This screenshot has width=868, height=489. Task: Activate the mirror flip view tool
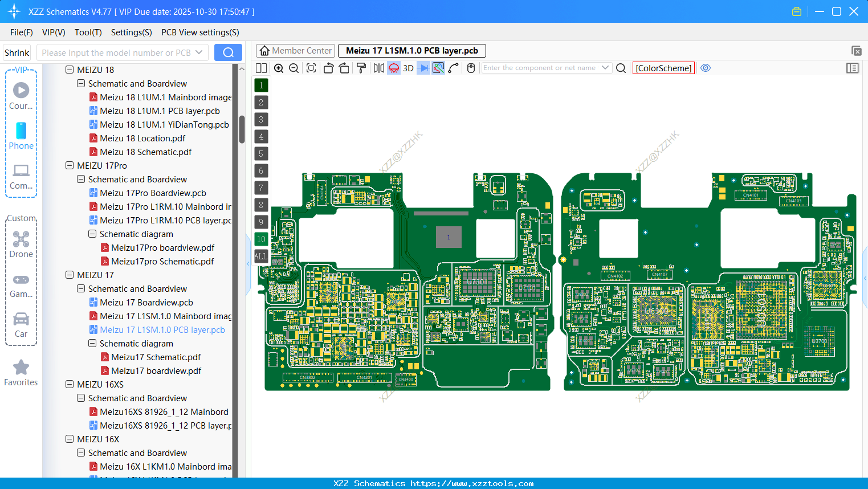tap(378, 68)
